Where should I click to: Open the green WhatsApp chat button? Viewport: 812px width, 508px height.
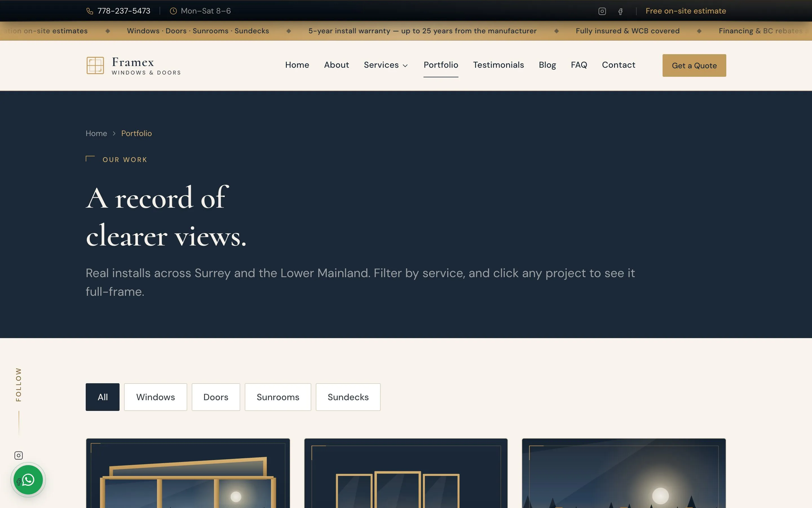click(x=28, y=479)
